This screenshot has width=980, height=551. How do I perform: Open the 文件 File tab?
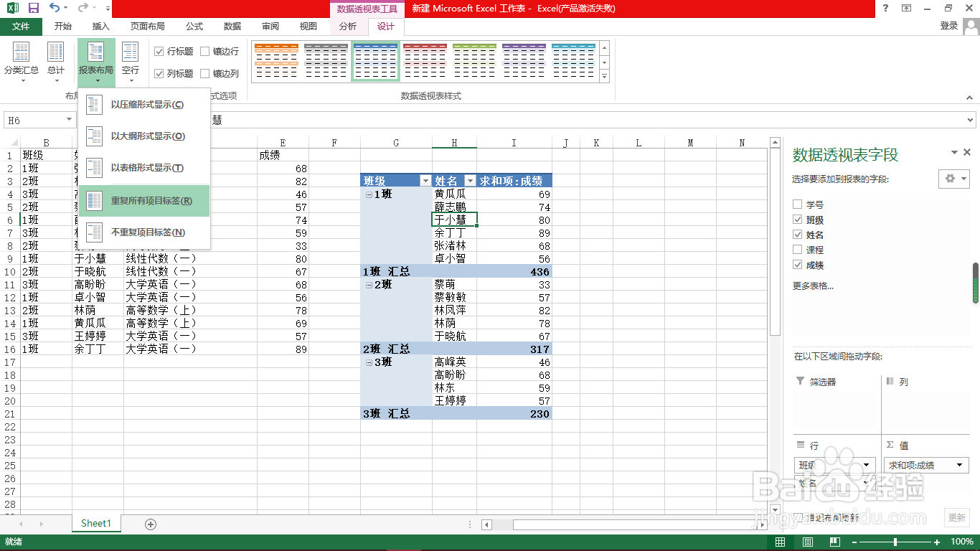tap(21, 27)
